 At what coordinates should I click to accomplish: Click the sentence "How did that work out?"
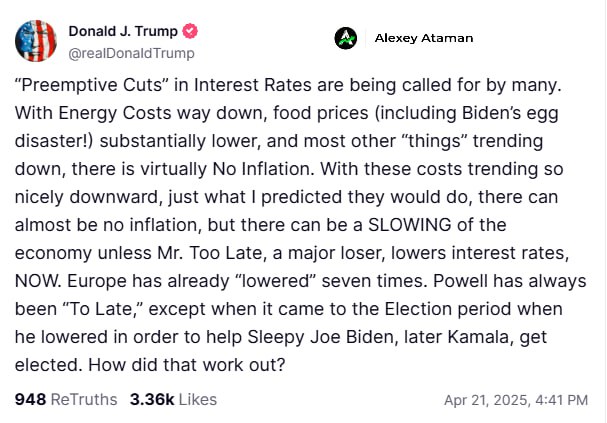pyautogui.click(x=187, y=365)
